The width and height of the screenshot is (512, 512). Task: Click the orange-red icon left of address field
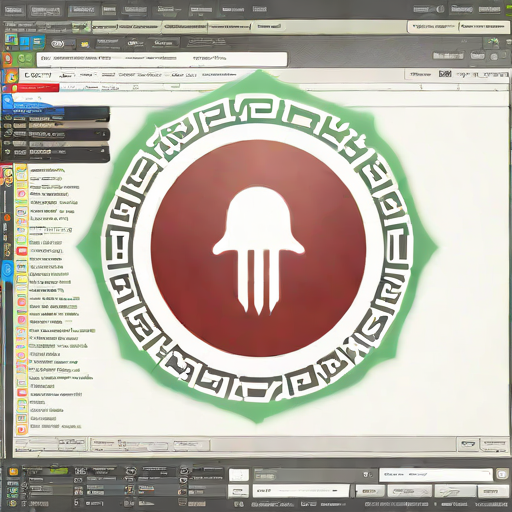tap(8, 59)
